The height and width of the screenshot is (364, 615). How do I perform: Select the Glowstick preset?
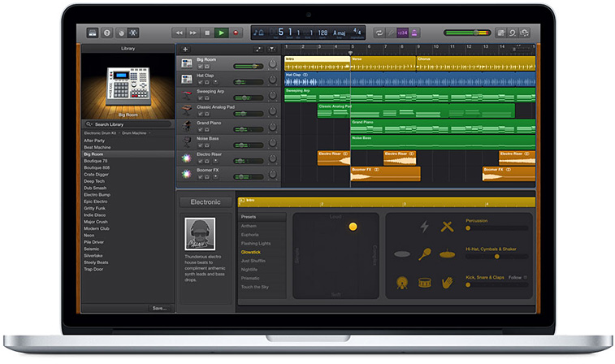tap(250, 252)
